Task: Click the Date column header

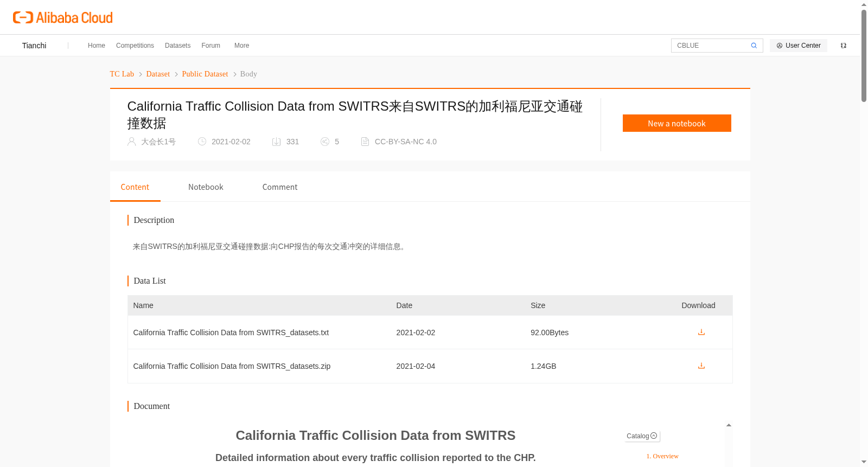Action: point(404,305)
